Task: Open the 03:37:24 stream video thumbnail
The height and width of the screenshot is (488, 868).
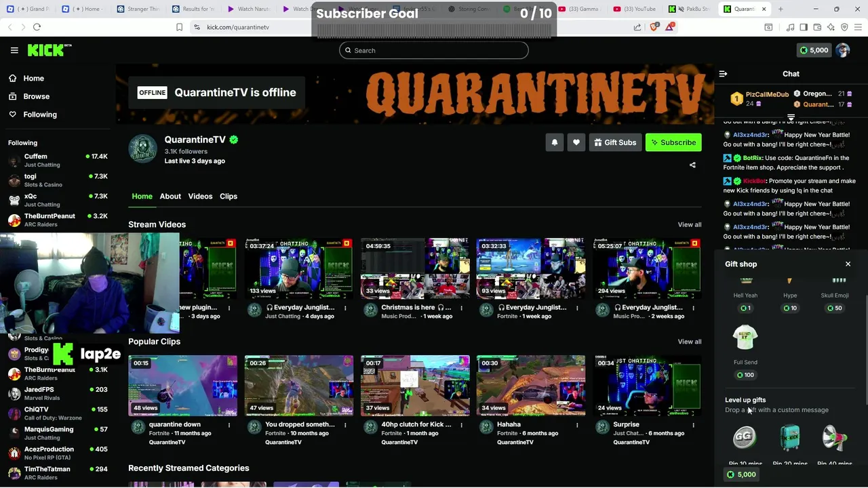Action: [x=299, y=268]
